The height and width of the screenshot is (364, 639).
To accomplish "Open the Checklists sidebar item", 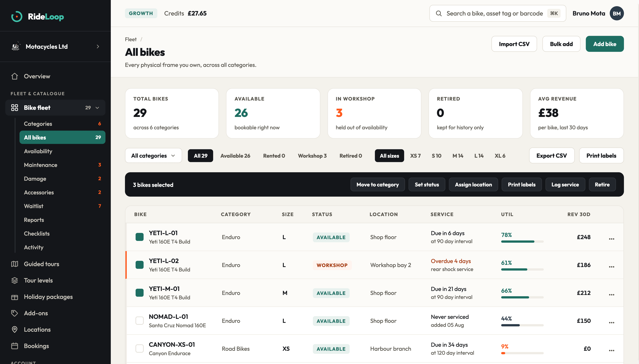I will pos(62,233).
